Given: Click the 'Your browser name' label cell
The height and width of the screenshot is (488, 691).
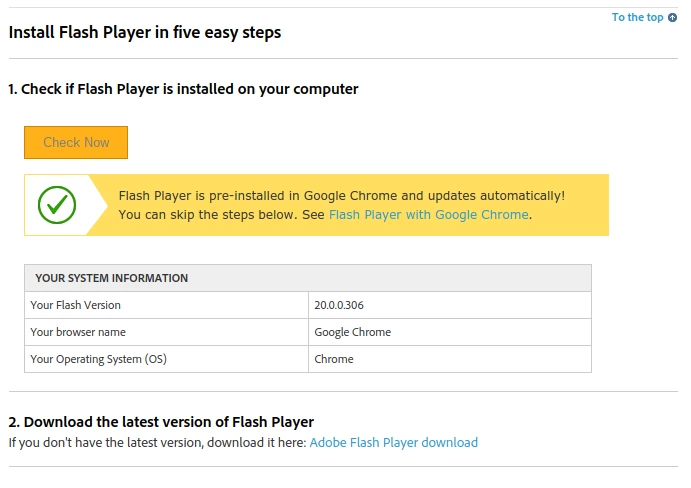Looking at the screenshot, I should click(x=167, y=332).
